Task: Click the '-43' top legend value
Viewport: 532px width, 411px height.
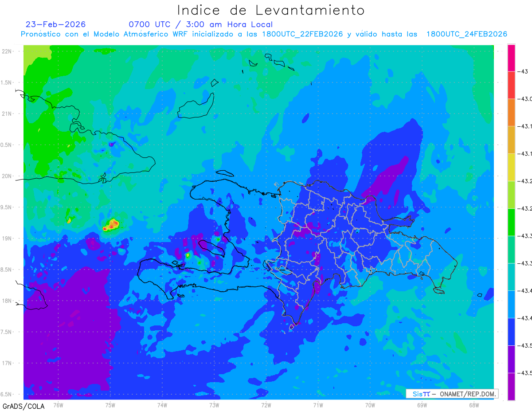Action: click(523, 71)
